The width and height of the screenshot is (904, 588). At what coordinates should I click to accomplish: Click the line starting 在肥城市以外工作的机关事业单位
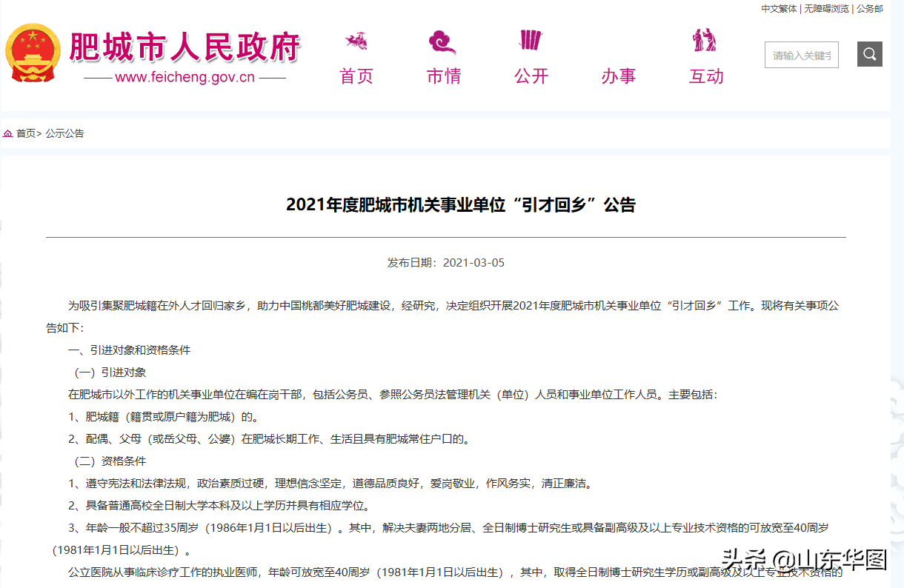tap(393, 394)
